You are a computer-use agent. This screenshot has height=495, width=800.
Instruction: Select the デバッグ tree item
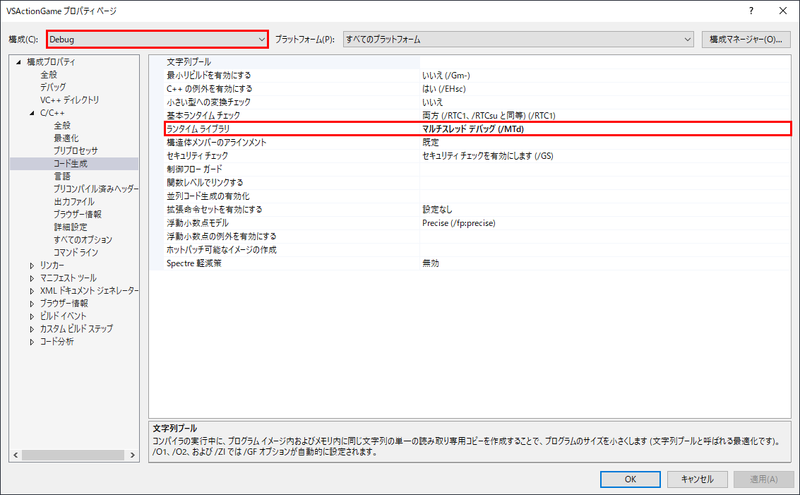point(53,87)
